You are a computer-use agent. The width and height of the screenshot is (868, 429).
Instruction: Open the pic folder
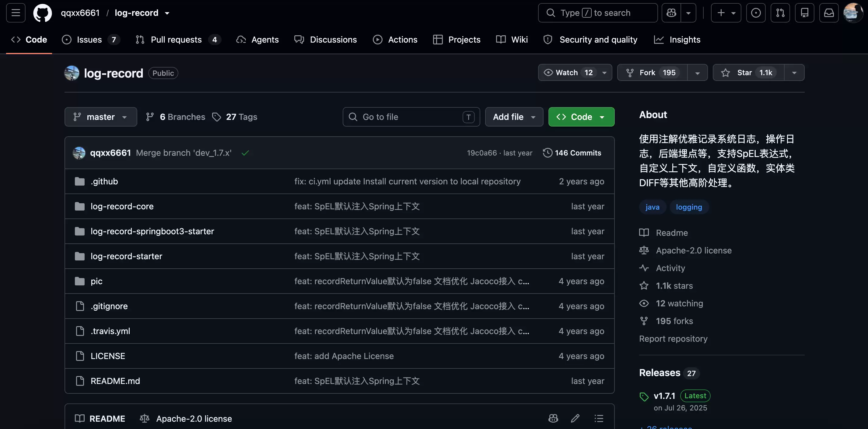coord(96,281)
